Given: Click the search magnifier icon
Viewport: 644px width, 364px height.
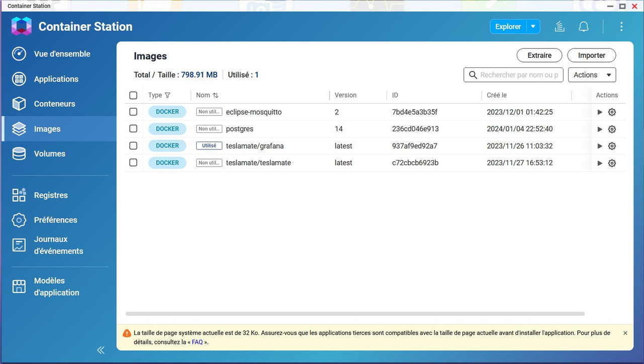Looking at the screenshot, I should coord(473,75).
